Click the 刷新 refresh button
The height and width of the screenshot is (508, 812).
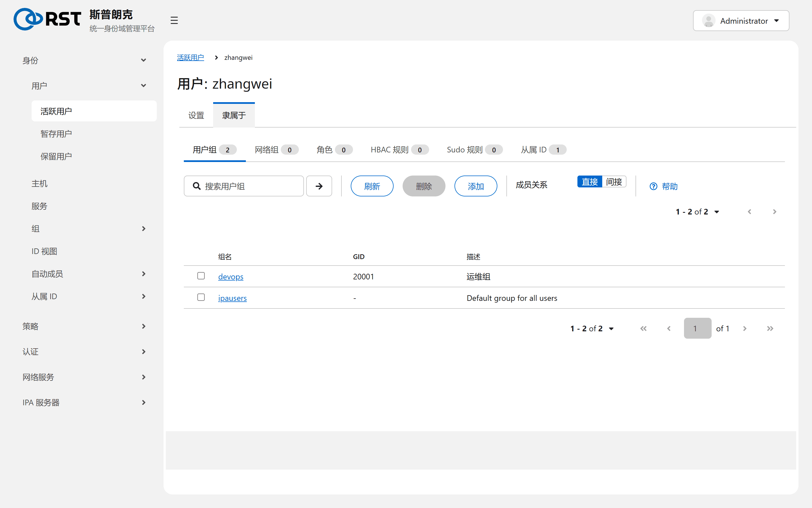click(372, 186)
